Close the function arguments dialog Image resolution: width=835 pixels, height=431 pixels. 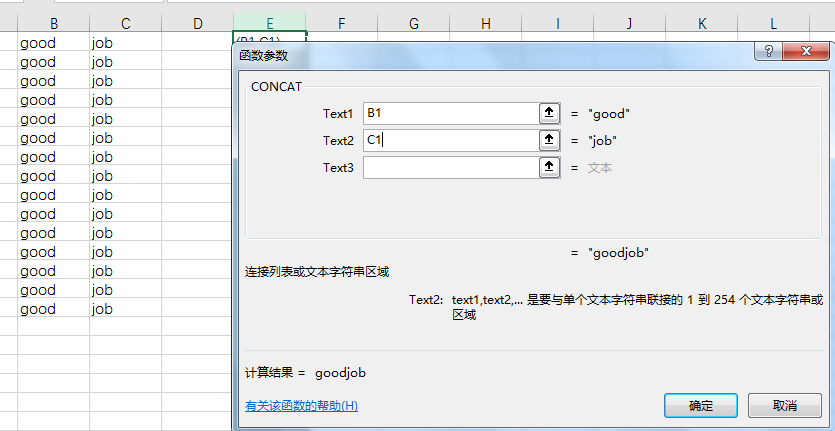coord(806,51)
